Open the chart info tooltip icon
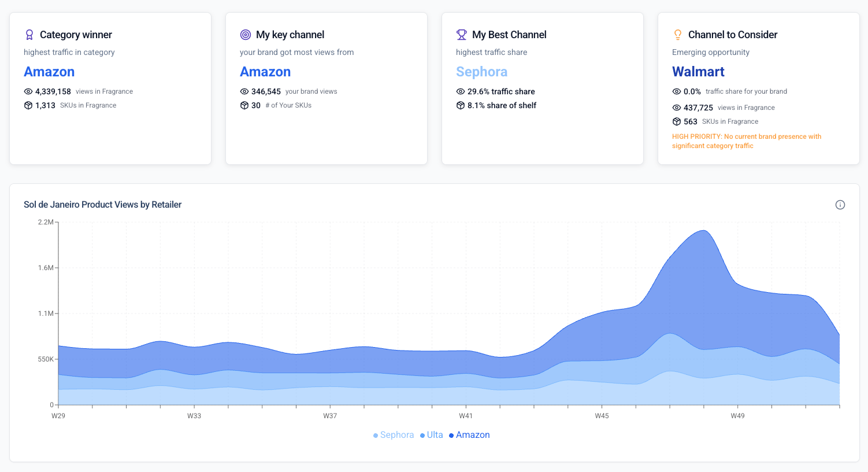This screenshot has width=868, height=472. (x=840, y=205)
